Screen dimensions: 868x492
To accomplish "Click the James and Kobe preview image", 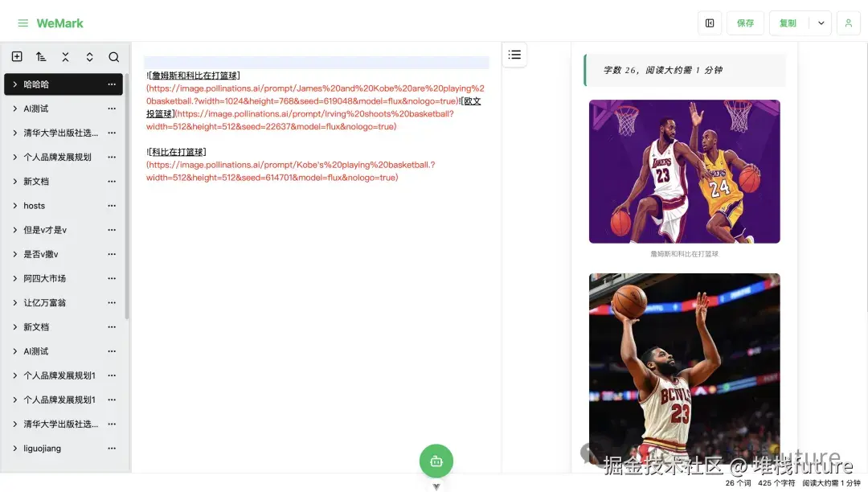I will pyautogui.click(x=684, y=171).
